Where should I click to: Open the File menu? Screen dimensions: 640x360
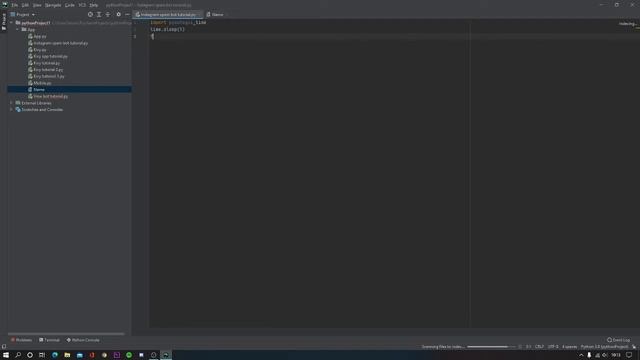click(x=15, y=5)
